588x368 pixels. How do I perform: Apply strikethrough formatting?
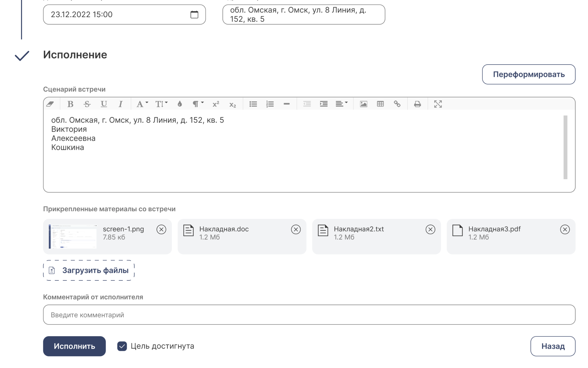tap(87, 104)
